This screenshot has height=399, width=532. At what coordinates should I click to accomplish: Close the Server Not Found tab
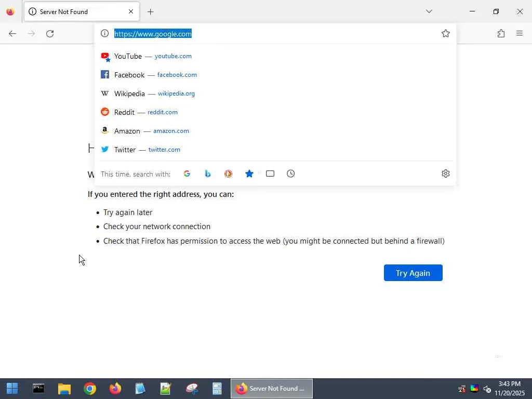pyautogui.click(x=131, y=11)
